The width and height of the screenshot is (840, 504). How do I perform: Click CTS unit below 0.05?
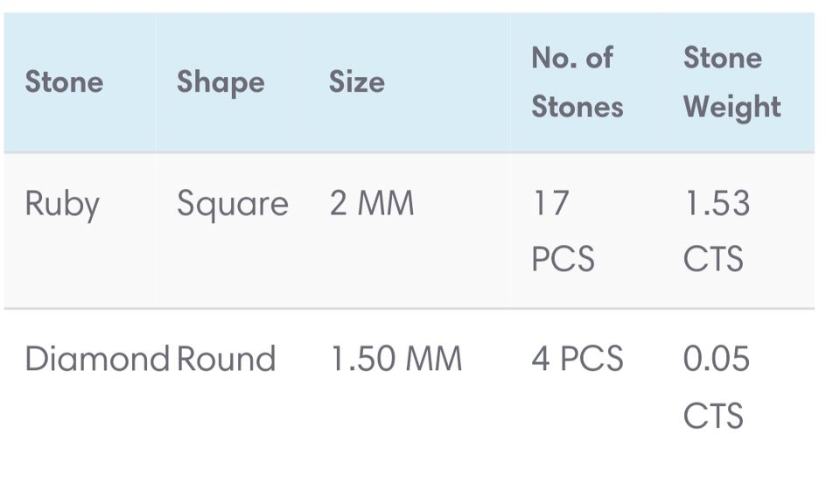click(x=713, y=415)
